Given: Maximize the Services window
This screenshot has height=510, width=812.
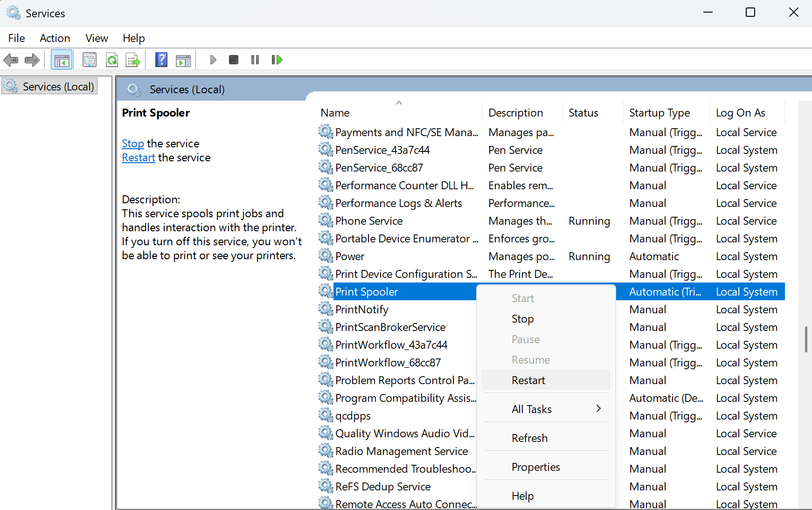Looking at the screenshot, I should tap(750, 13).
